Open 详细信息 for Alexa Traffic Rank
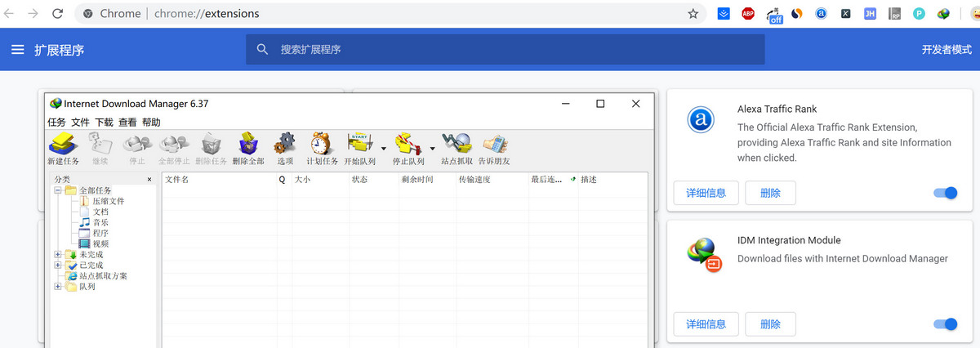Viewport: 980px width, 348px height. pos(706,194)
